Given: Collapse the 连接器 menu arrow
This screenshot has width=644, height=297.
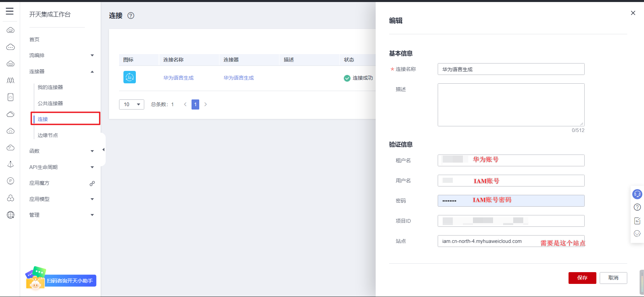Looking at the screenshot, I should coord(92,72).
